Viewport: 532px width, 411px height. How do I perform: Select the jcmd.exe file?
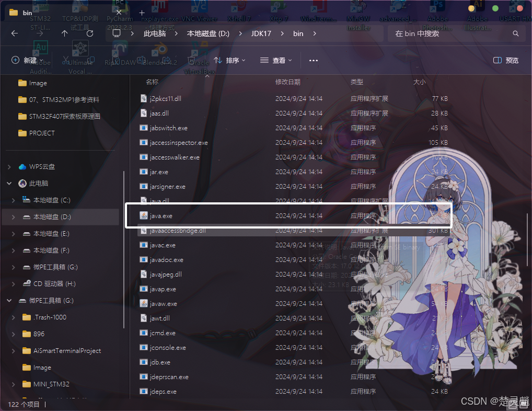[294, 333]
